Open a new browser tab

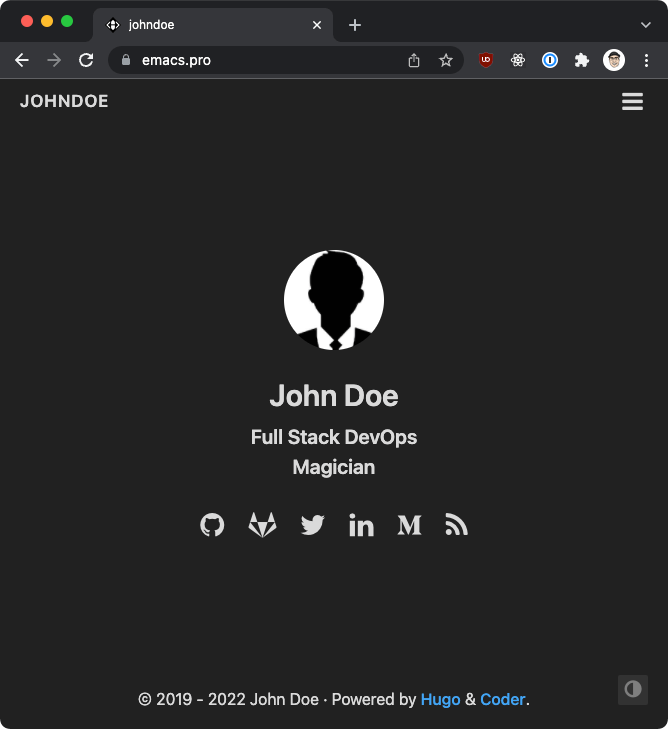point(354,25)
